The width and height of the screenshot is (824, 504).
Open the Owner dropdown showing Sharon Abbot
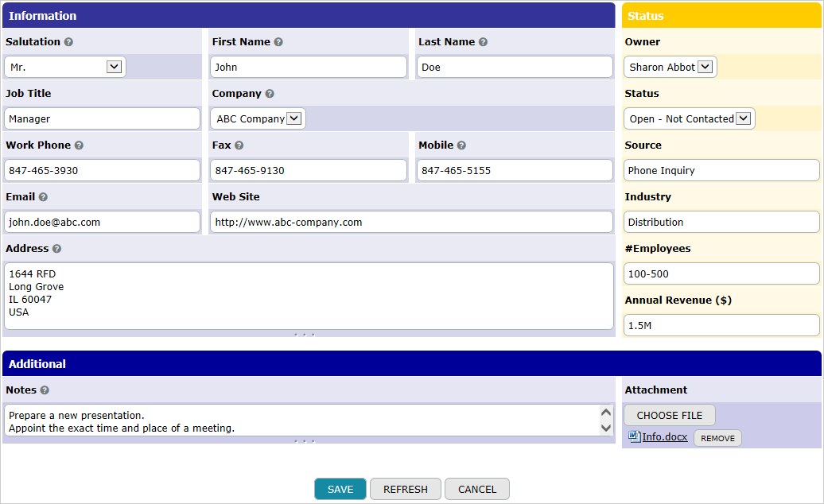point(670,68)
